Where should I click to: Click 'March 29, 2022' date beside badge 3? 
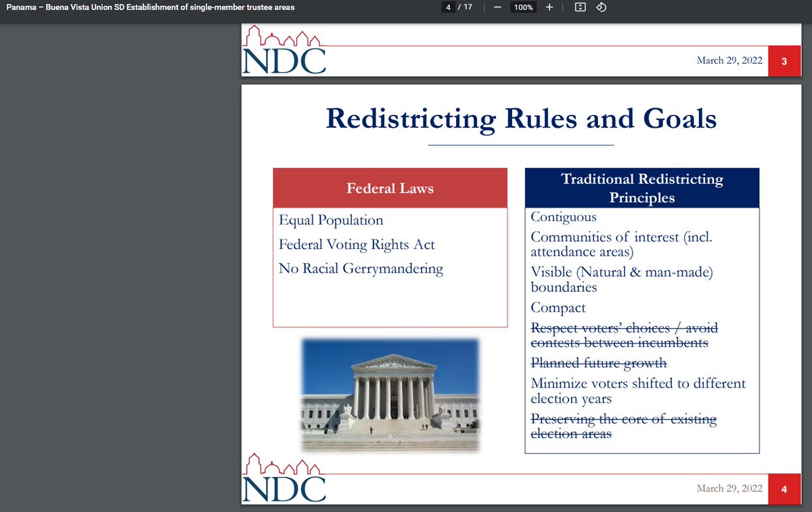(729, 60)
